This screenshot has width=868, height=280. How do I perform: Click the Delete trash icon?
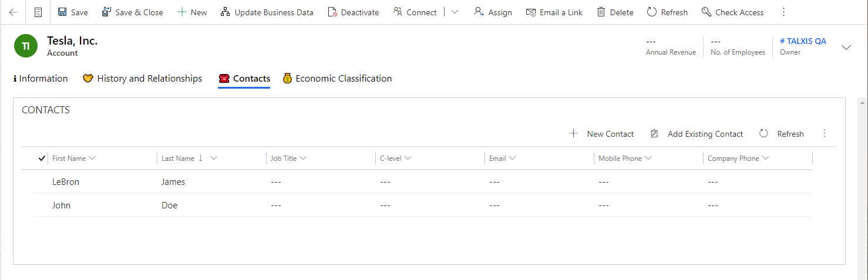[x=601, y=12]
